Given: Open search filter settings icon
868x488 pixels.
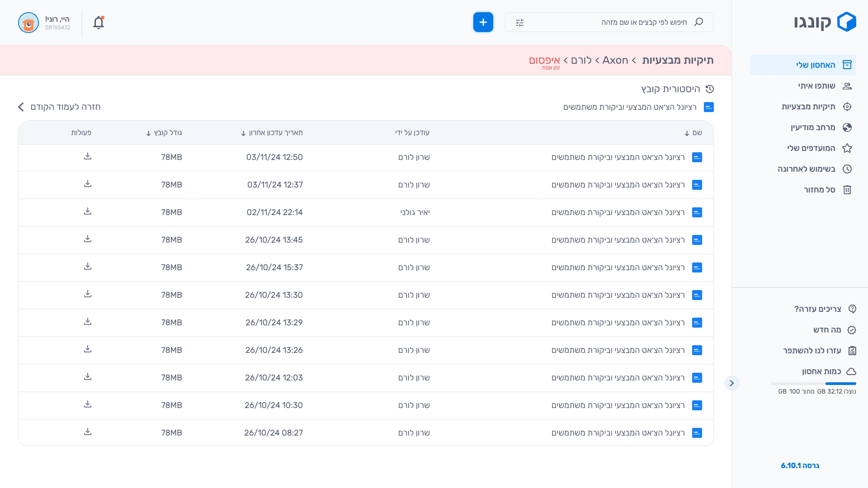Looking at the screenshot, I should point(519,23).
